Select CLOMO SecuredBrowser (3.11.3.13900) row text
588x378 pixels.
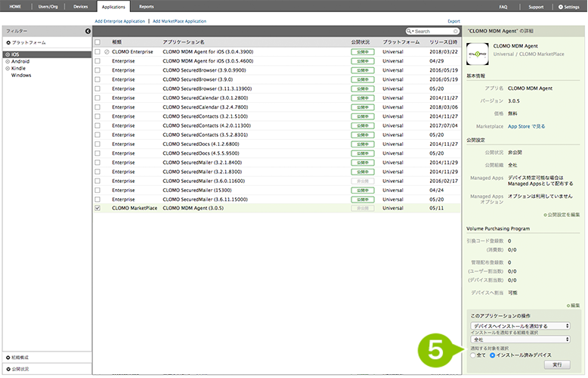[207, 89]
